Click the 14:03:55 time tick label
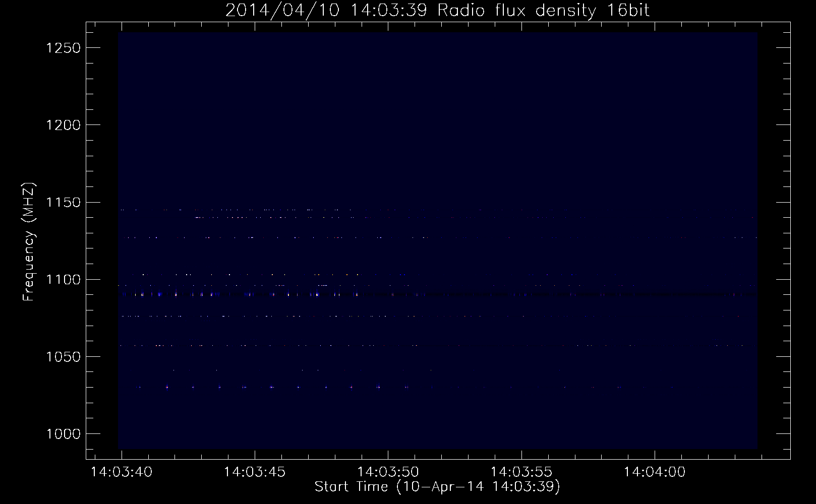The height and width of the screenshot is (504, 816). pyautogui.click(x=521, y=472)
